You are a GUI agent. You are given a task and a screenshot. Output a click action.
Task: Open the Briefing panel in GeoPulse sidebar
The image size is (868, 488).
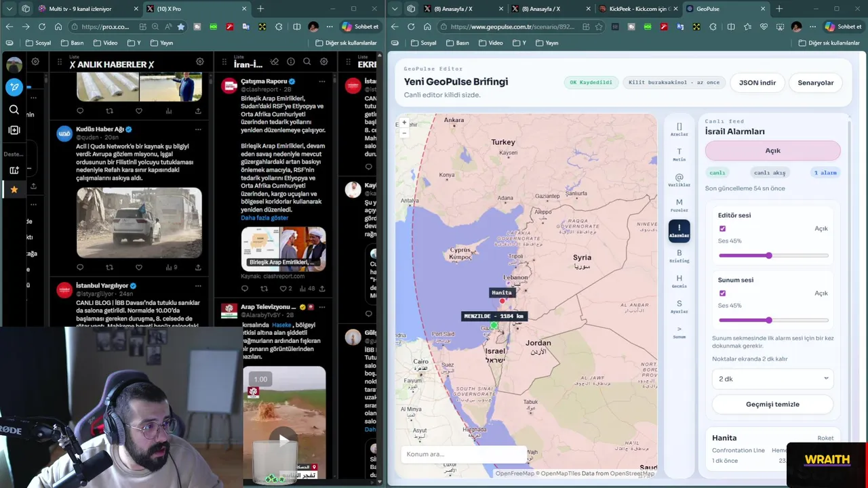(x=679, y=256)
